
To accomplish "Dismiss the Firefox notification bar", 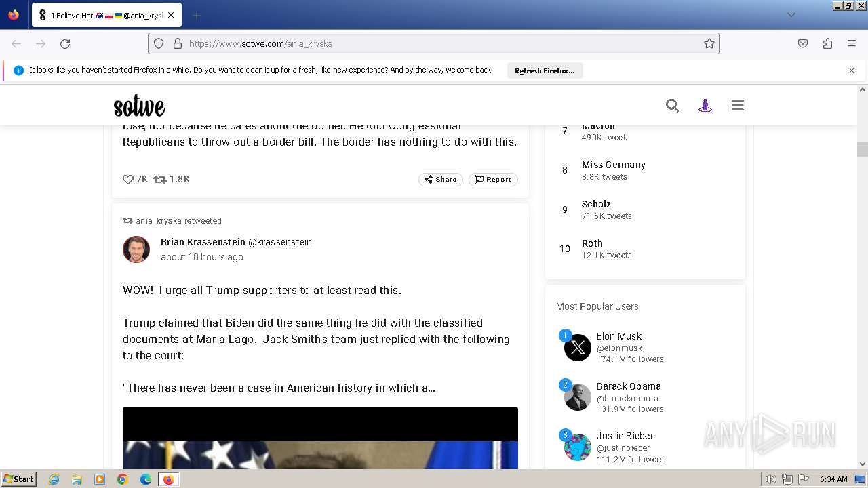I will tap(852, 70).
